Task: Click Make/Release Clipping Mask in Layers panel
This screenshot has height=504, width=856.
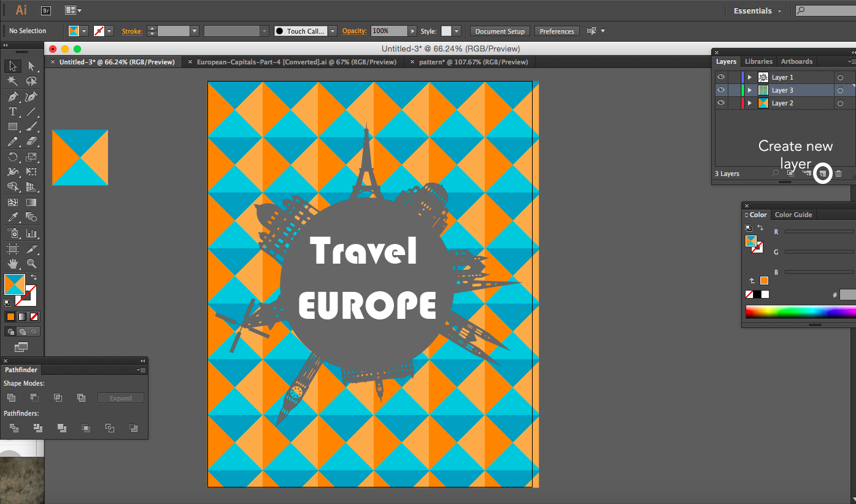Action: point(791,174)
